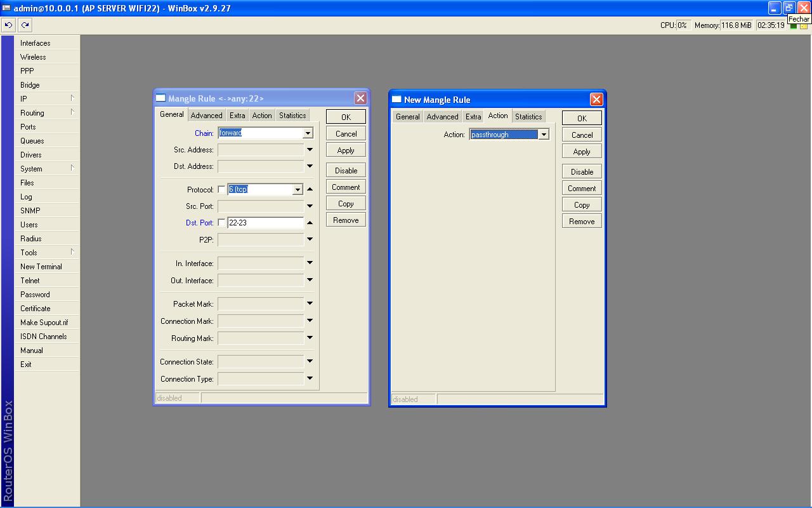Open the Bridge menu item
Viewport: 812px width, 508px height.
48,85
